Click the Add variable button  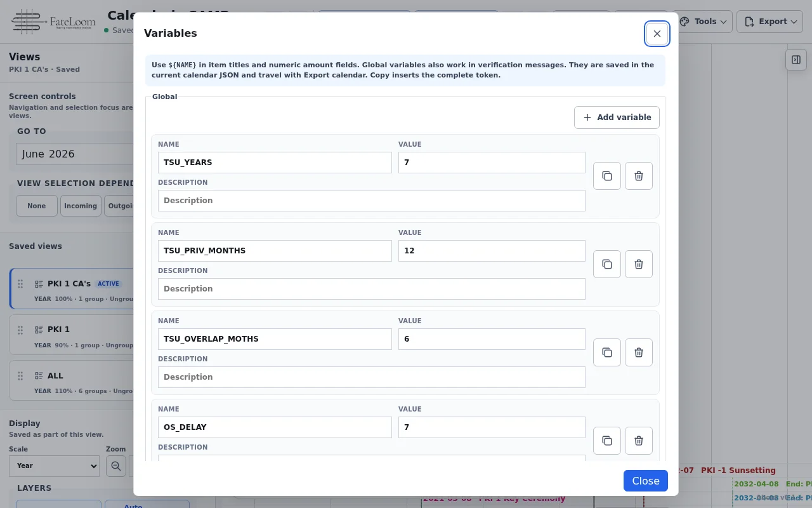pos(617,117)
